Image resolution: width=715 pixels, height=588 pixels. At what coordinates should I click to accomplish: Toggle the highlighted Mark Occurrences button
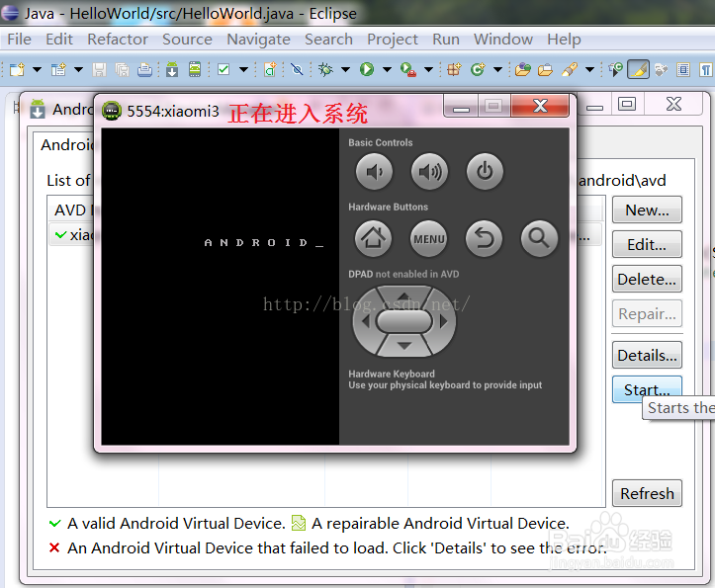(639, 70)
